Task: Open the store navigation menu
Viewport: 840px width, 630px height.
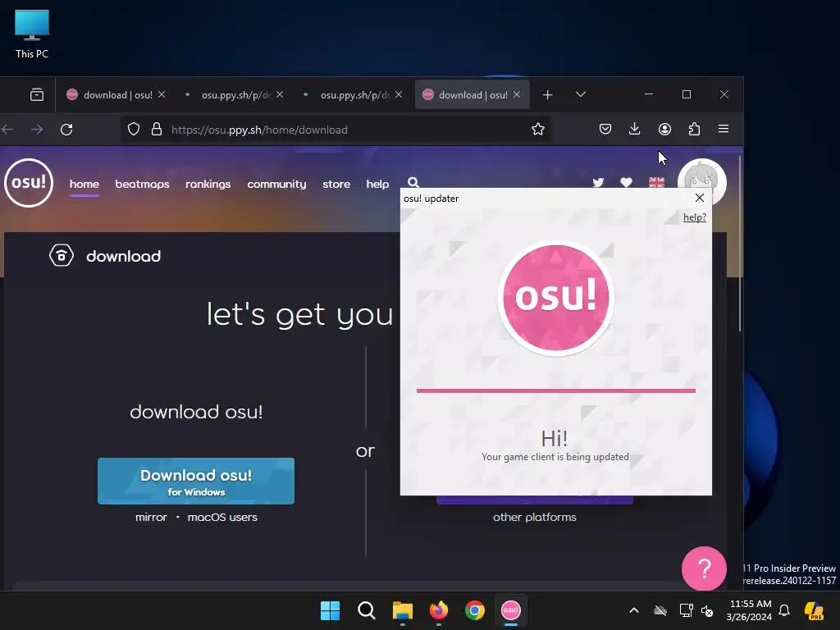Action: 336,184
